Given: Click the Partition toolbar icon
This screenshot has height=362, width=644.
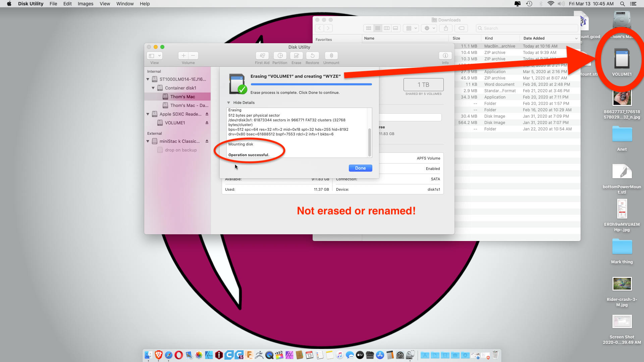Looking at the screenshot, I should click(280, 56).
